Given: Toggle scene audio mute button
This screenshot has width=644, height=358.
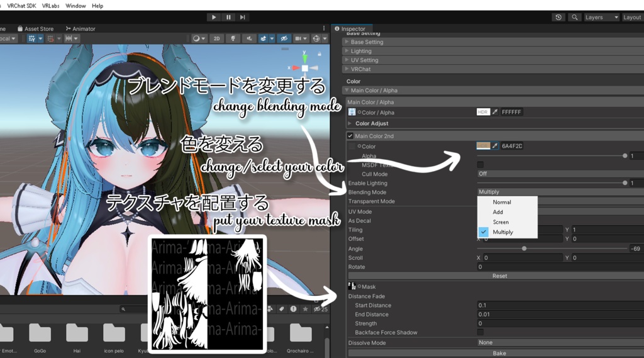Looking at the screenshot, I should coord(249,38).
